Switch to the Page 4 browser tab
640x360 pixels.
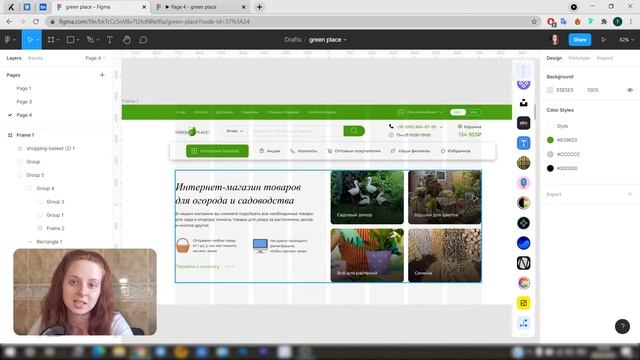200,7
